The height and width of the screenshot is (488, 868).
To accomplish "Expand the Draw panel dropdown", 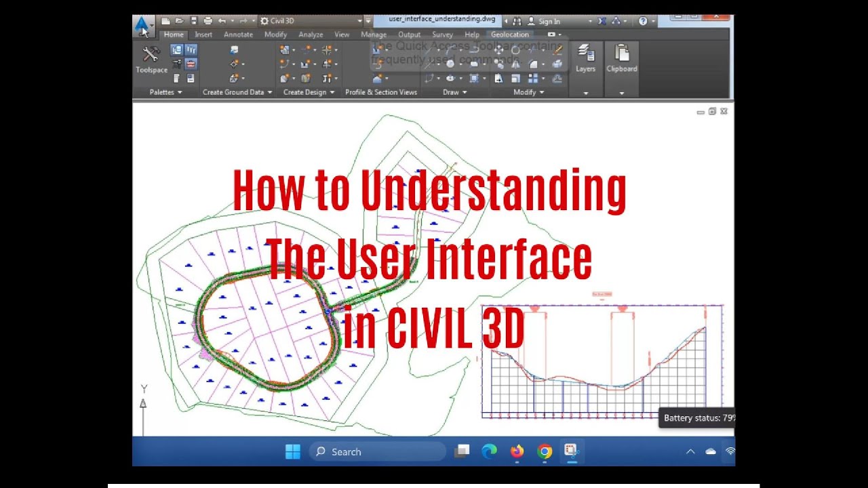I will [465, 92].
